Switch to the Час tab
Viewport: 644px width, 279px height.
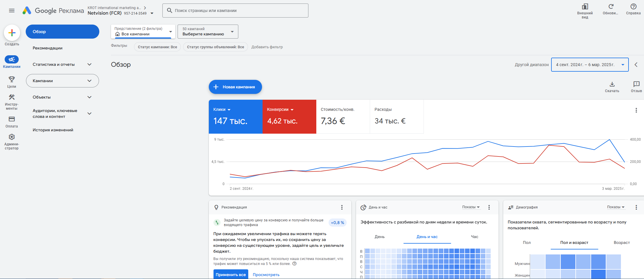pyautogui.click(x=474, y=237)
